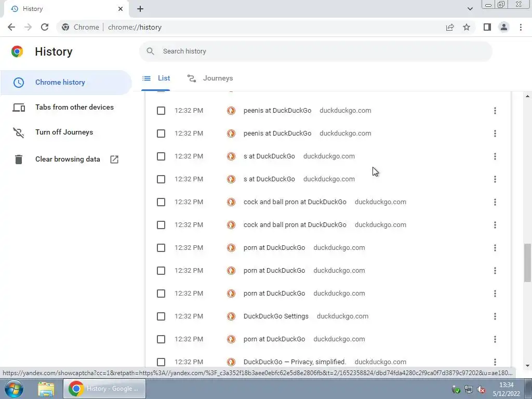Image resolution: width=532 pixels, height=399 pixels.
Task: Open the first 's at DuckDuckGo' link
Action: click(x=269, y=156)
